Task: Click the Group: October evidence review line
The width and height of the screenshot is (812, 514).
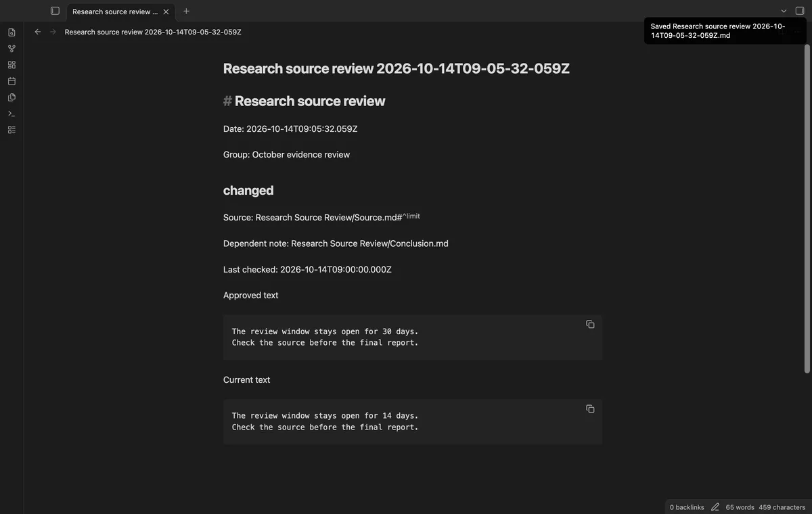Action: click(x=286, y=155)
